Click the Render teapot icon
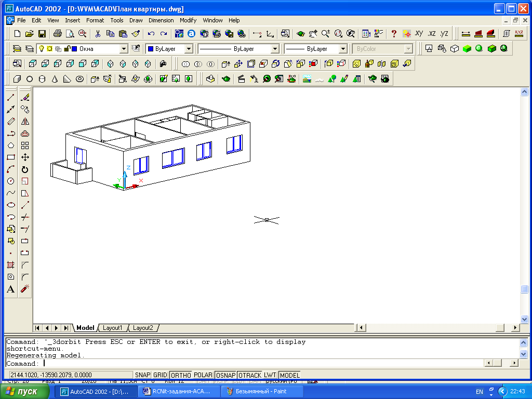The width and height of the screenshot is (532, 399). click(226, 79)
